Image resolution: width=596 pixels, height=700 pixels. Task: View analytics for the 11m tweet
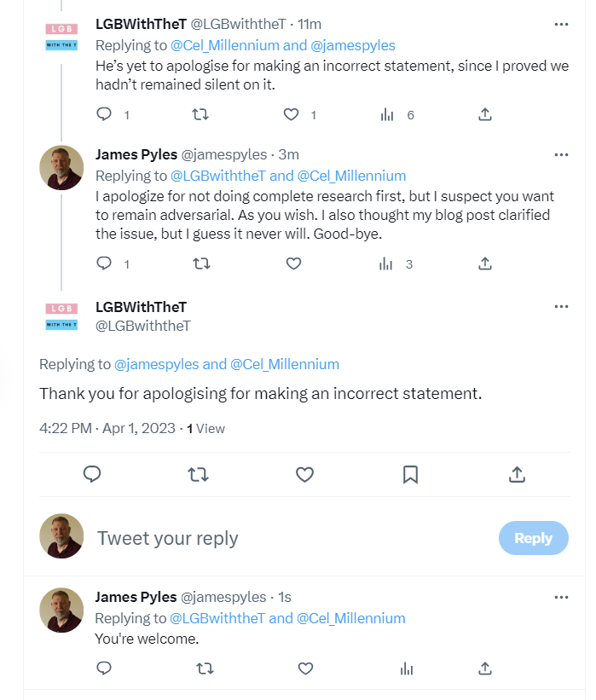[x=386, y=114]
